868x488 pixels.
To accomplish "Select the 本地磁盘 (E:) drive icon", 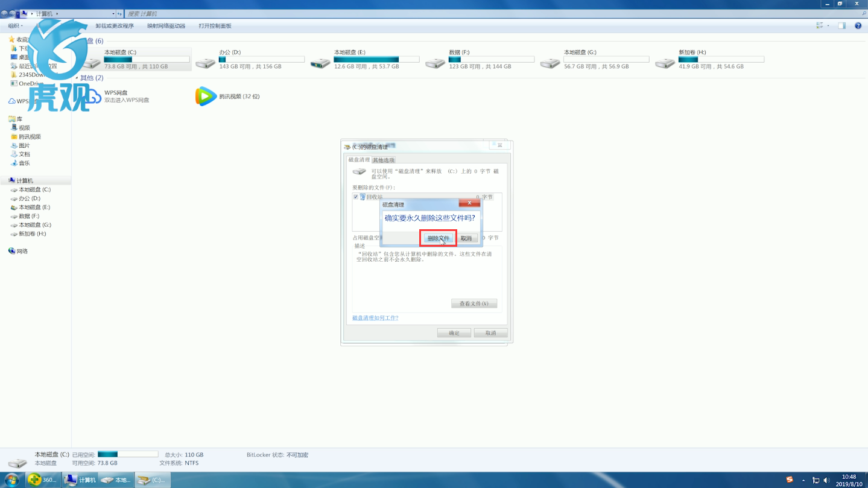I will pyautogui.click(x=320, y=63).
